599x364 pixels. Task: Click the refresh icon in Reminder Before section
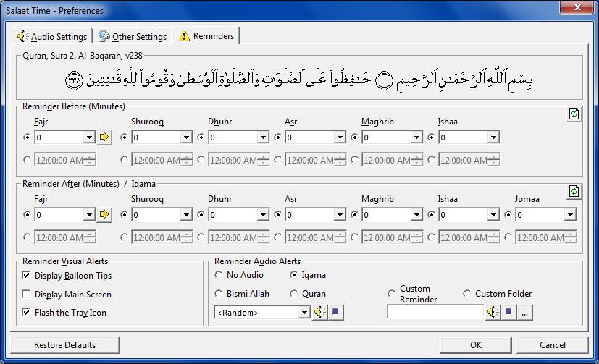click(x=574, y=114)
